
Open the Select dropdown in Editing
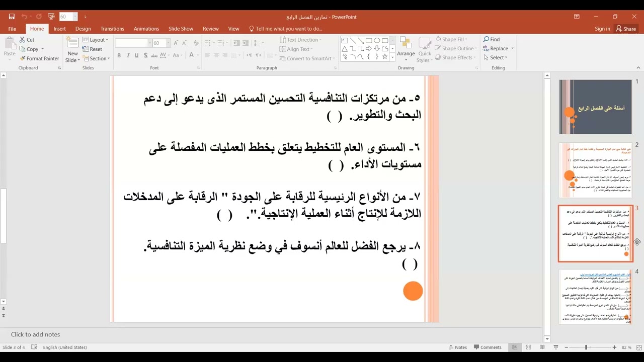coord(495,57)
